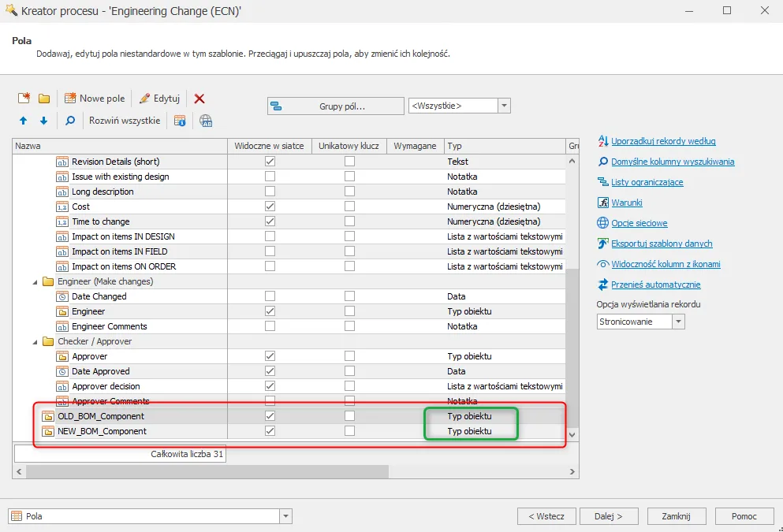Click the list icon beside Listy ograniczające
783x532 pixels.
point(602,182)
